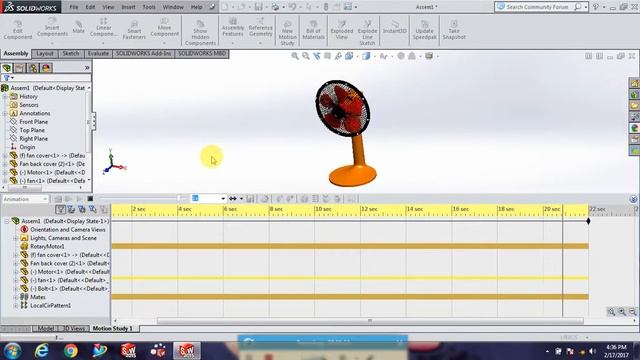Expand Lights, Cameras and Scene in timeline tree
Image resolution: width=640 pixels, height=360 pixels.
coord(16,238)
